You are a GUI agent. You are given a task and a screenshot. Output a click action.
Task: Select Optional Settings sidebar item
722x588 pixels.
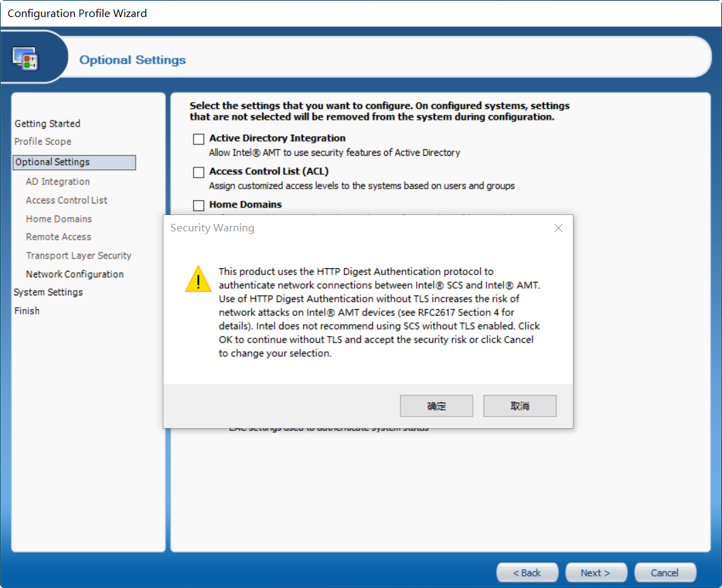[x=75, y=162]
